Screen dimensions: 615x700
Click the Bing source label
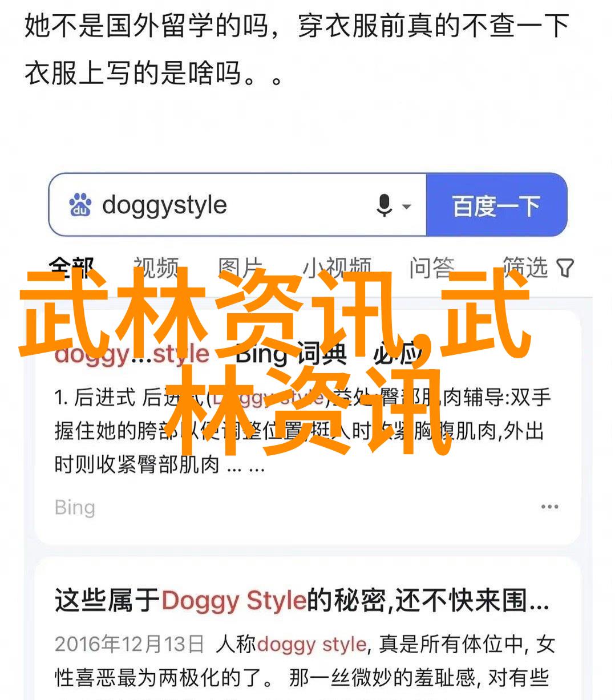pyautogui.click(x=75, y=507)
